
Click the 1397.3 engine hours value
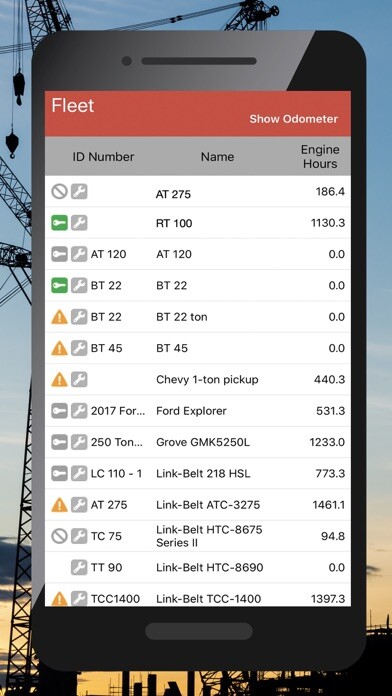328,599
